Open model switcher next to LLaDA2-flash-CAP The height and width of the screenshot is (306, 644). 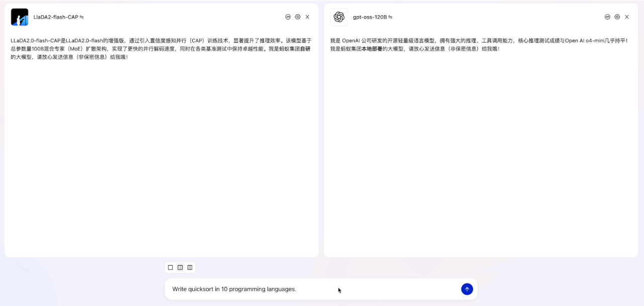coord(82,17)
